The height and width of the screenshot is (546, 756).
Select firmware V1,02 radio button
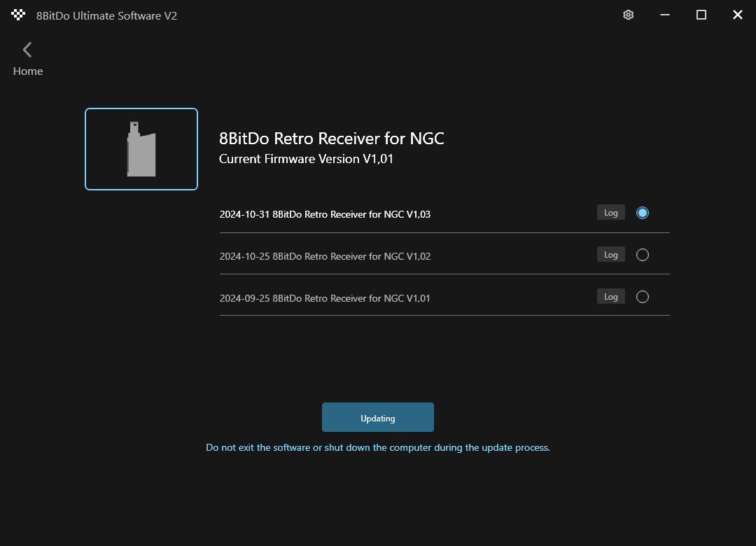pyautogui.click(x=642, y=255)
